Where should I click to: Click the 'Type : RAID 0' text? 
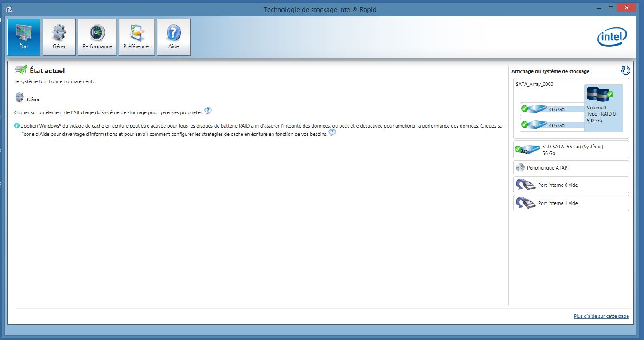(x=601, y=114)
